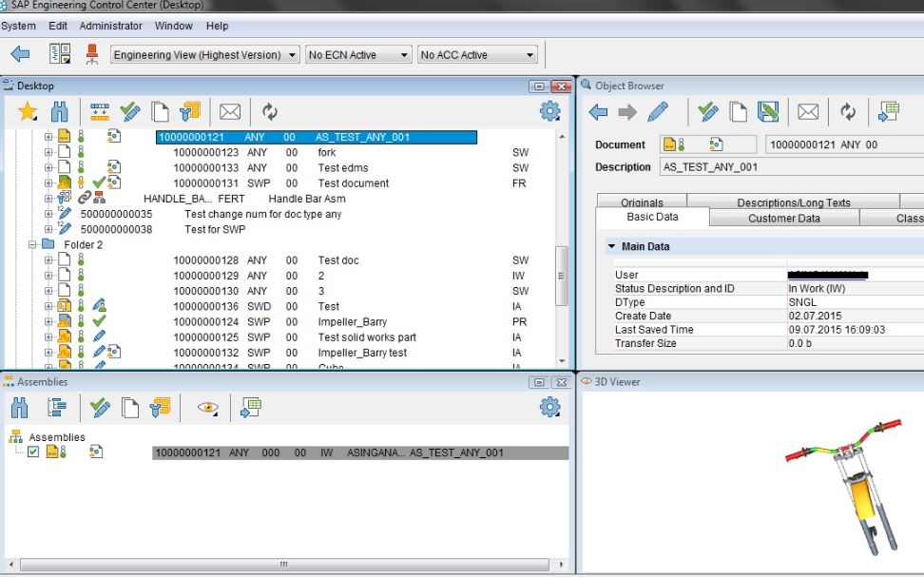The height and width of the screenshot is (577, 924).
Task: Click export table icon in Object Browser
Action: pos(888,111)
